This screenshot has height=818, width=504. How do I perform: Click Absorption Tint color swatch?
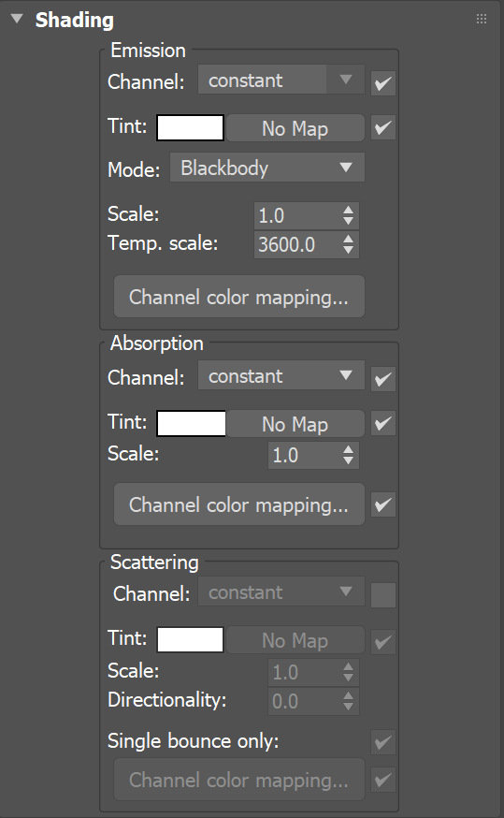(x=192, y=423)
